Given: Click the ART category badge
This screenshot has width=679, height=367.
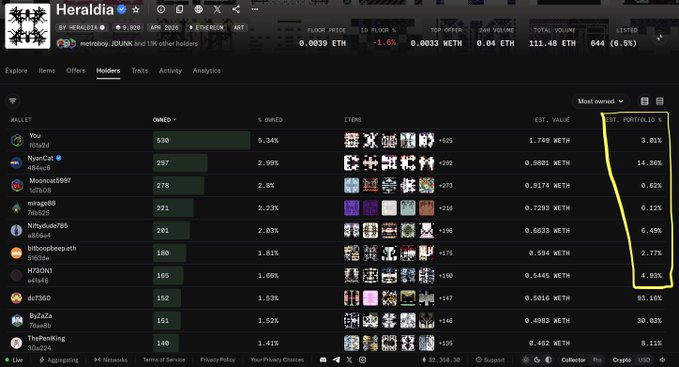Looking at the screenshot, I should point(239,27).
